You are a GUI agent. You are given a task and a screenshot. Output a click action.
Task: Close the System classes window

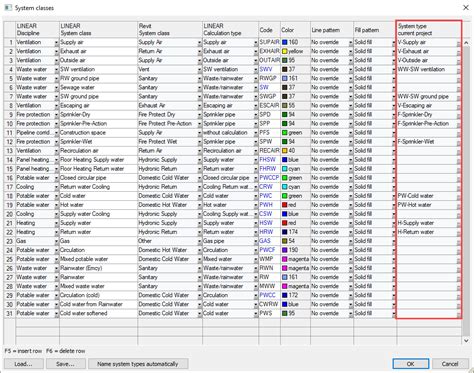click(x=466, y=7)
